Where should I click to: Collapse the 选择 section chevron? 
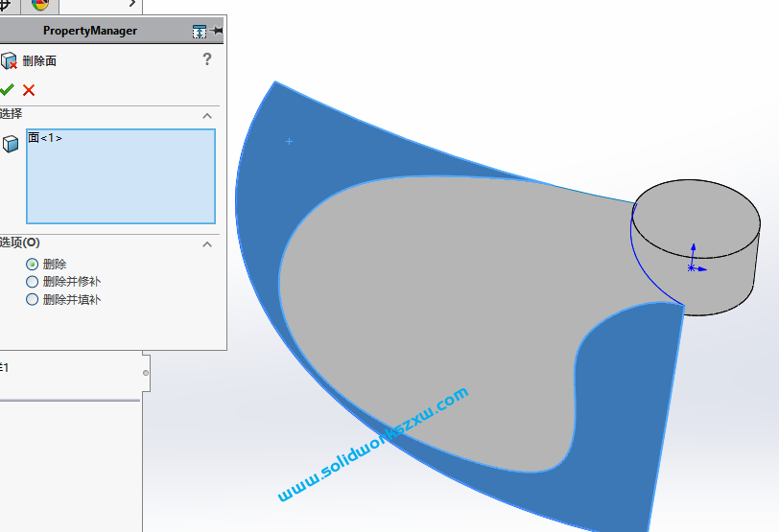tap(207, 116)
